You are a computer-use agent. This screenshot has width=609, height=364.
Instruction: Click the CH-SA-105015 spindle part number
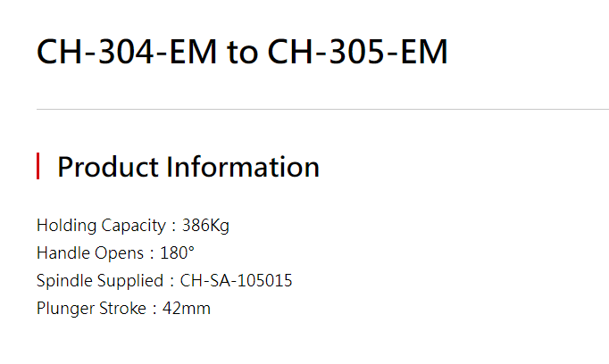(x=236, y=280)
